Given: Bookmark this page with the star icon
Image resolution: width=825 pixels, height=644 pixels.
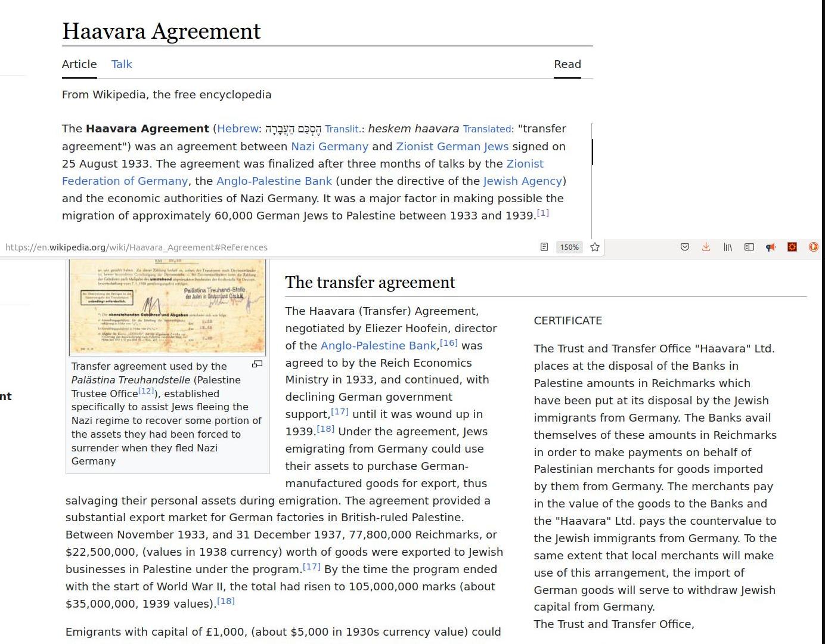Looking at the screenshot, I should coord(595,247).
